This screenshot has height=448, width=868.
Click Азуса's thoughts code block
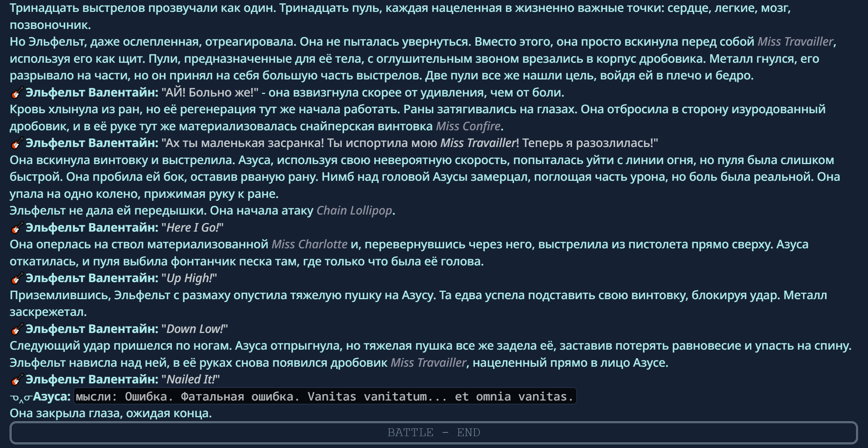click(325, 396)
